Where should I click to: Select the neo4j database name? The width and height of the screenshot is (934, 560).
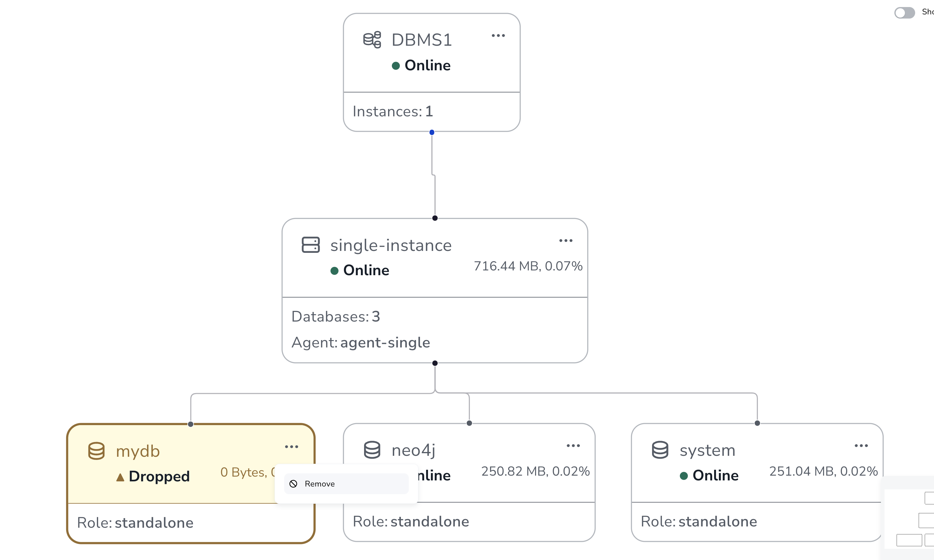(x=414, y=451)
